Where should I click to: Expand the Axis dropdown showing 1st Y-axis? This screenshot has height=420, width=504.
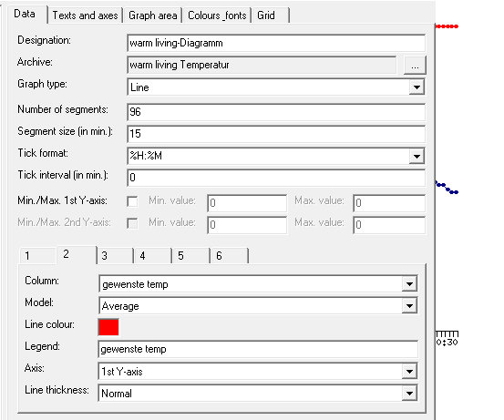coord(409,372)
